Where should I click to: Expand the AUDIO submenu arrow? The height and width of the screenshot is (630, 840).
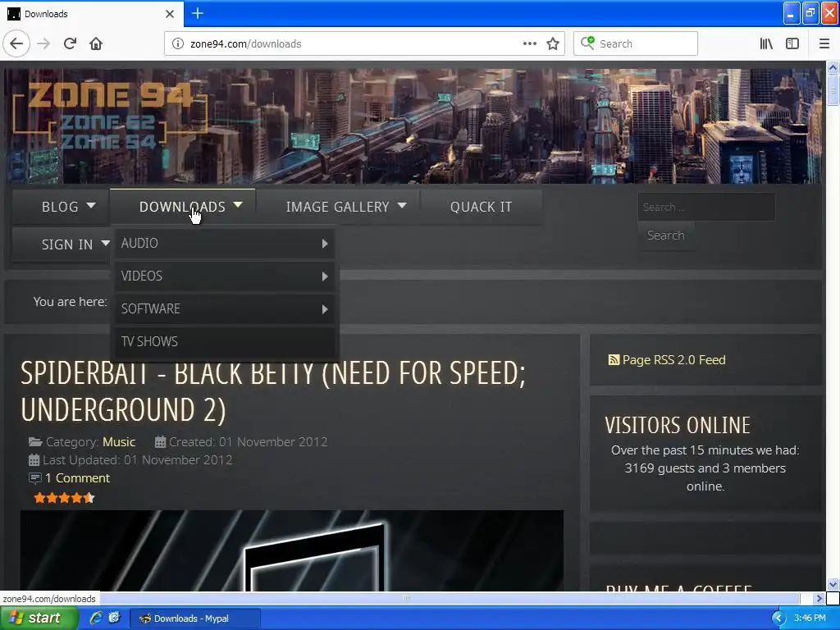click(325, 244)
